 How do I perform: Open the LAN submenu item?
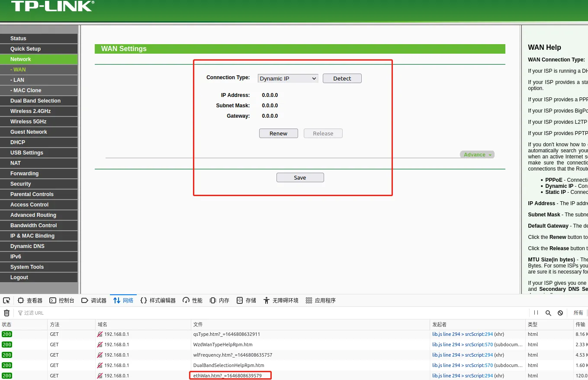tap(19, 80)
